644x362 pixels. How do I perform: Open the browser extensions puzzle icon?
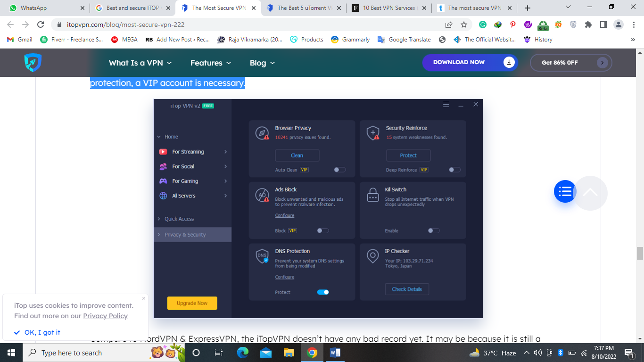click(588, 25)
